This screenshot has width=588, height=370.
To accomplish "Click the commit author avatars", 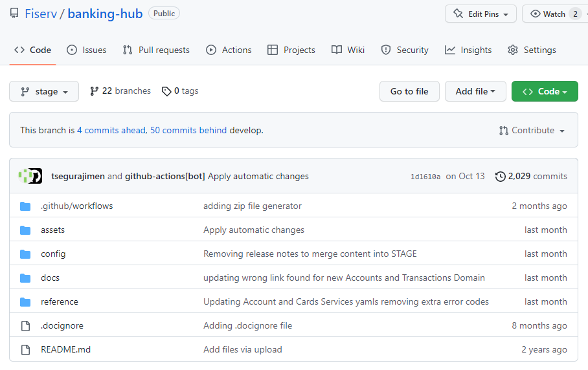I will click(x=30, y=176).
